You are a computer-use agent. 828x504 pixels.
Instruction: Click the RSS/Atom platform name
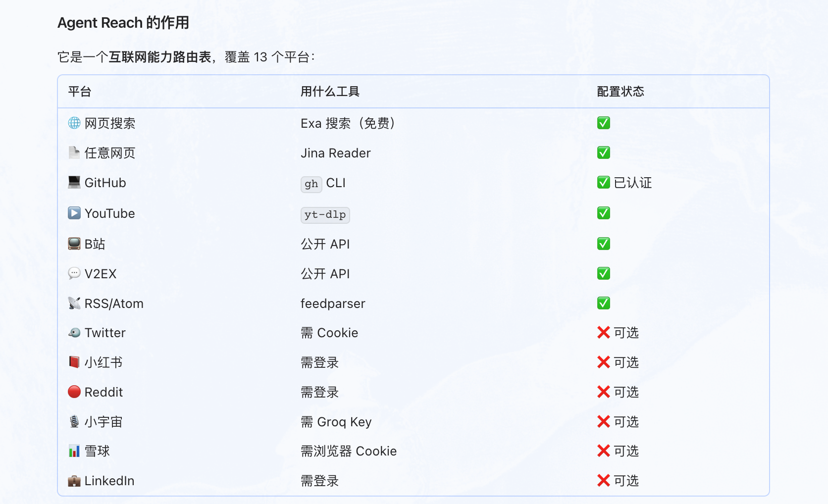114,303
